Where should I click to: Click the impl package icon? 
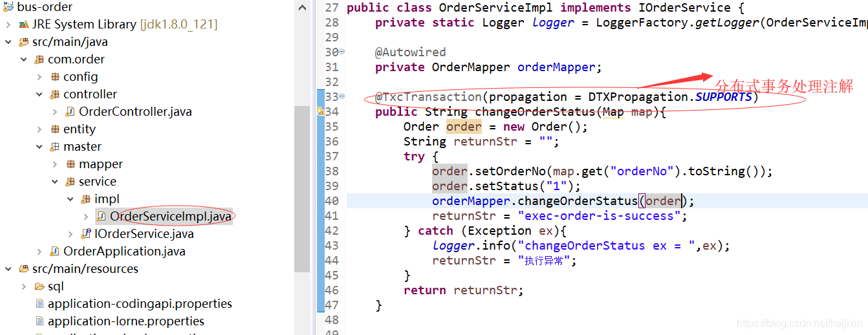[86, 199]
